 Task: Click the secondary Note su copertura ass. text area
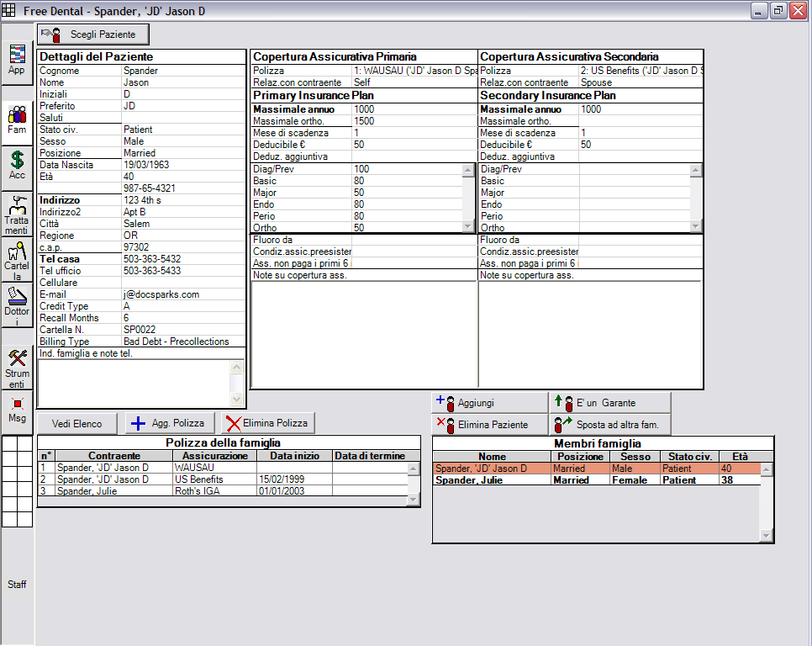click(x=589, y=334)
